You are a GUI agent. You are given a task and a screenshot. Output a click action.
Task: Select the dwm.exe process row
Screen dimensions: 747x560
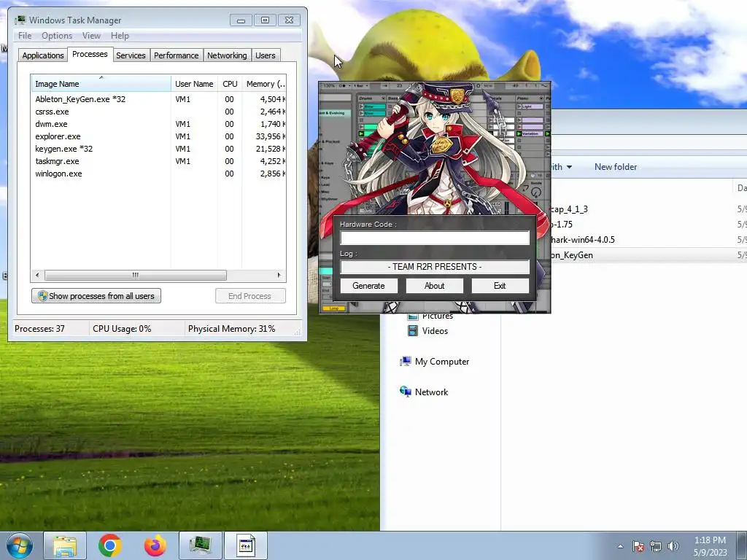158,124
